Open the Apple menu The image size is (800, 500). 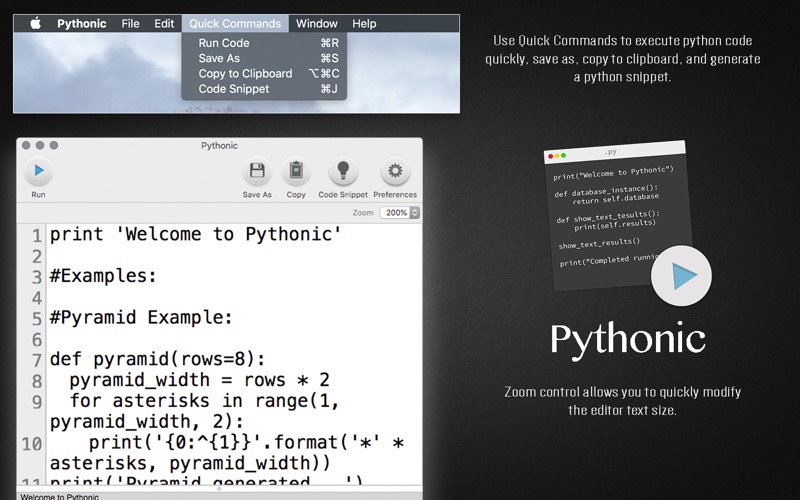pyautogui.click(x=36, y=23)
